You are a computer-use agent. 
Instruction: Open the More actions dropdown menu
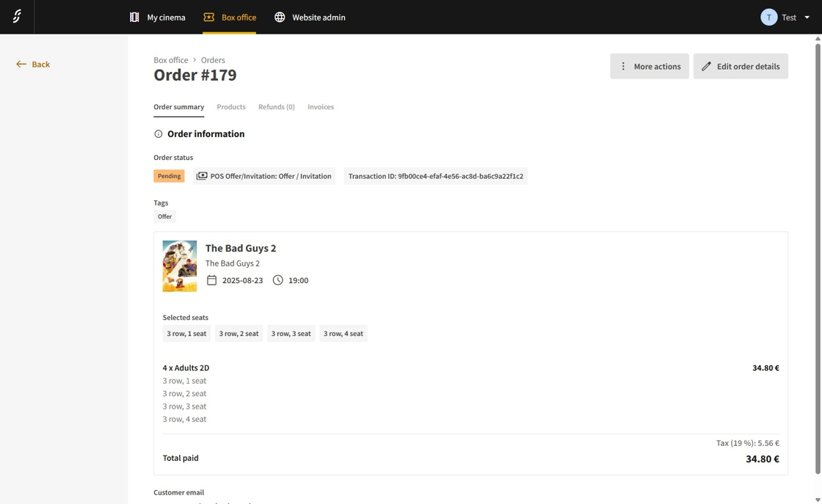tap(650, 66)
